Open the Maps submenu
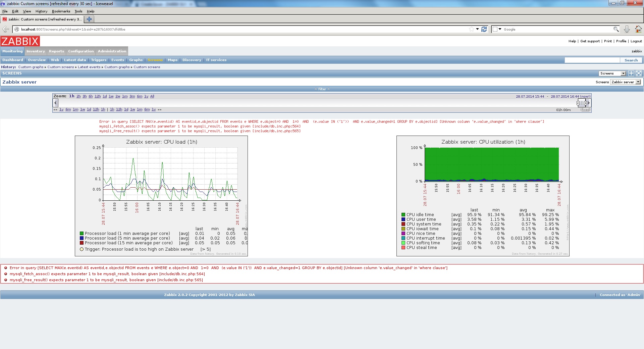The image size is (644, 349). (172, 60)
